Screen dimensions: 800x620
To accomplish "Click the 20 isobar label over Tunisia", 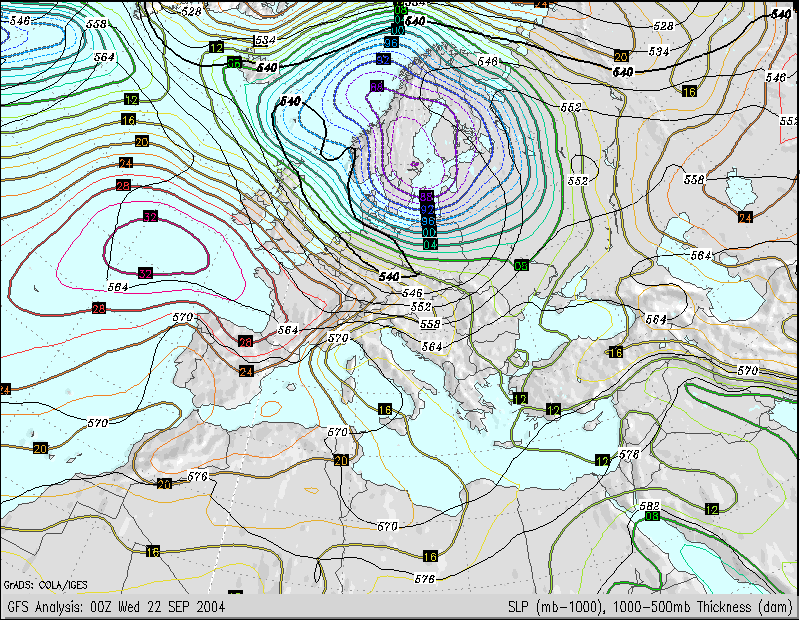I will point(341,460).
